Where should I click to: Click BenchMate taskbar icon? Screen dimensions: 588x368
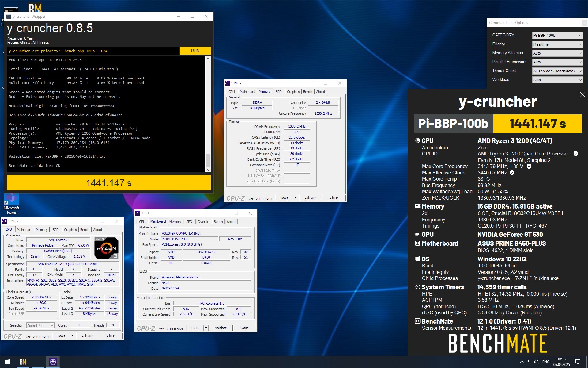click(23, 362)
